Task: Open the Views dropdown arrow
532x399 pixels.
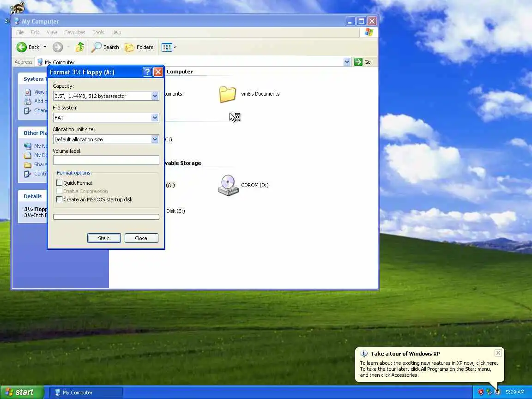Action: pos(175,47)
